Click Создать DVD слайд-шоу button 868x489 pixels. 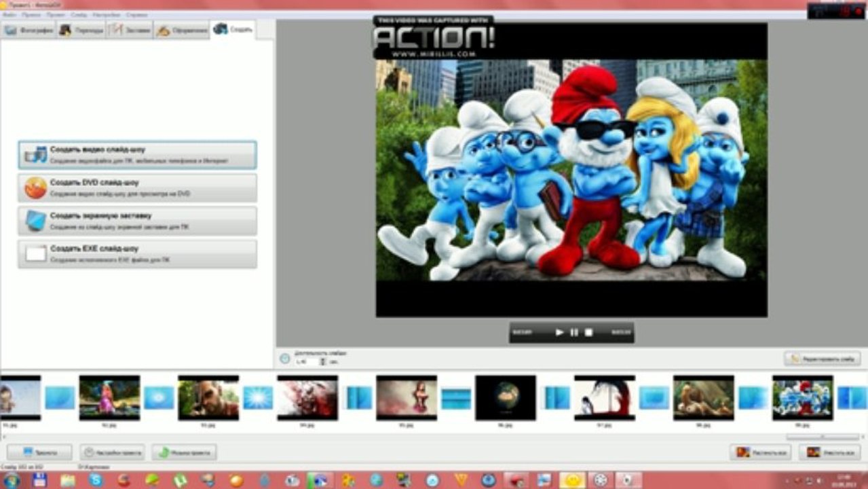pos(137,188)
